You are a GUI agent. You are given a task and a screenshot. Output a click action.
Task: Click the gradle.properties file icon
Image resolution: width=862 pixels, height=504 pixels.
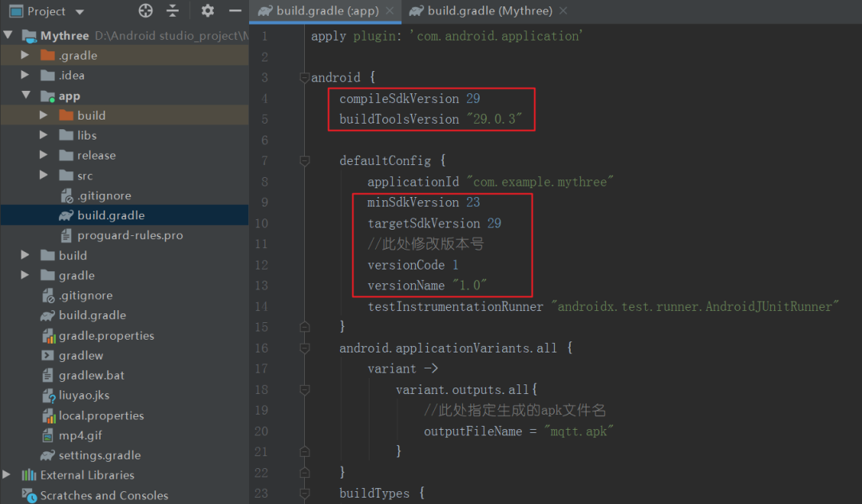click(49, 336)
